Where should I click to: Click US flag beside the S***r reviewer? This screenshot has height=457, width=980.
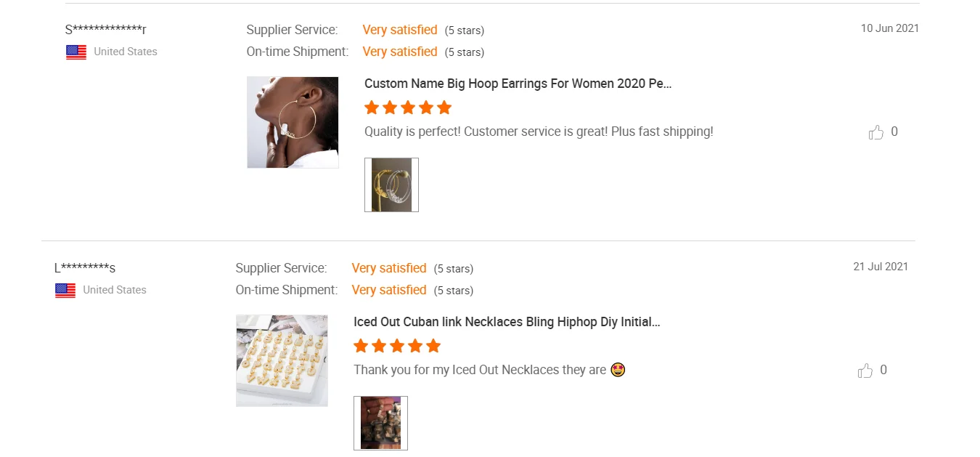coord(76,52)
